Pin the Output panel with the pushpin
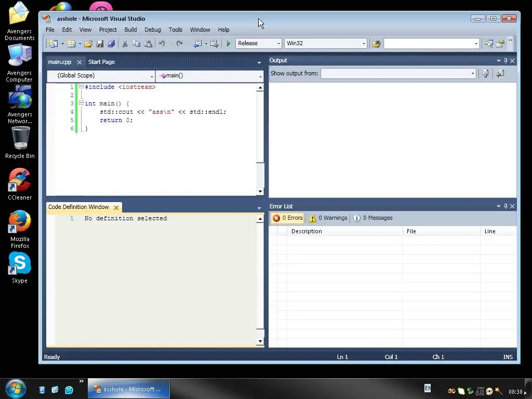This screenshot has height=399, width=532. 506,61
